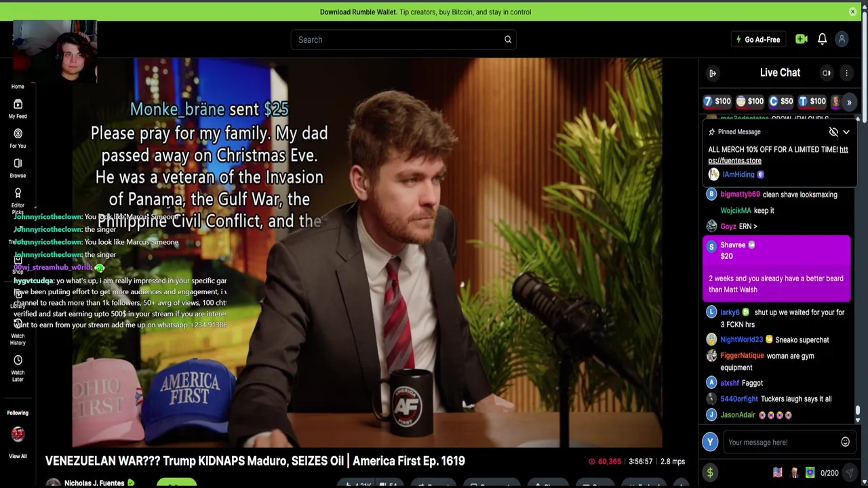Click the 60,365 live viewers counter
This screenshot has width=868, height=488.
pyautogui.click(x=604, y=462)
